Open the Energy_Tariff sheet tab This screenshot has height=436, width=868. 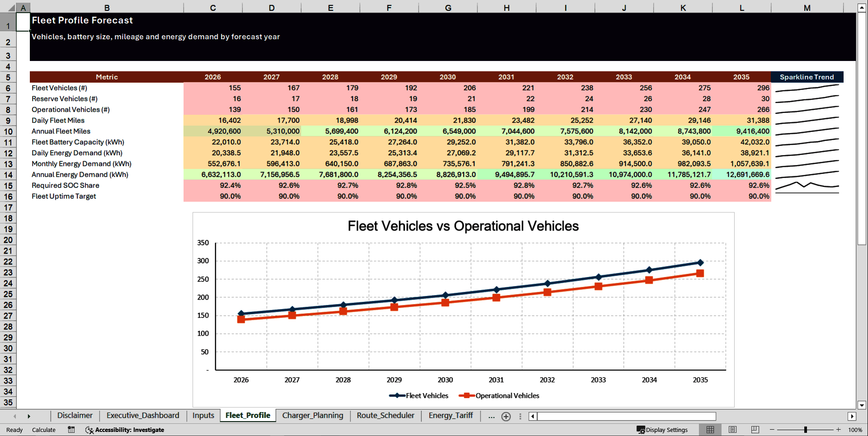point(451,416)
